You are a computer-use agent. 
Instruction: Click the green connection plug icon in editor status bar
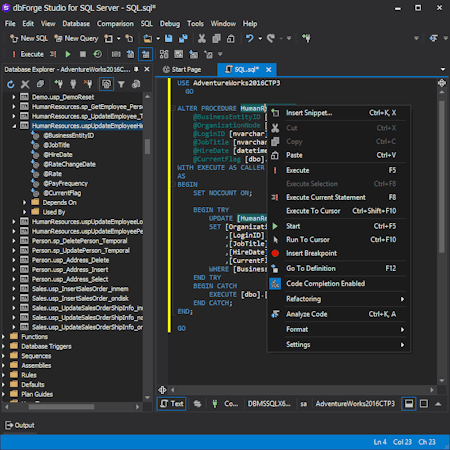215,404
